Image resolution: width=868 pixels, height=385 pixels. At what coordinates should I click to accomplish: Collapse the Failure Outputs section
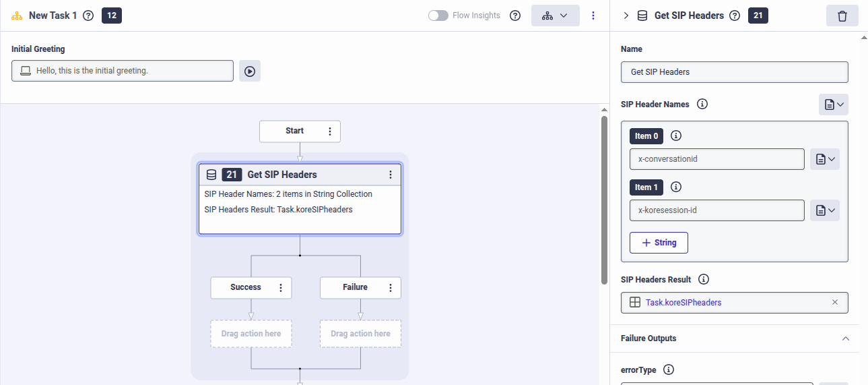pyautogui.click(x=846, y=338)
